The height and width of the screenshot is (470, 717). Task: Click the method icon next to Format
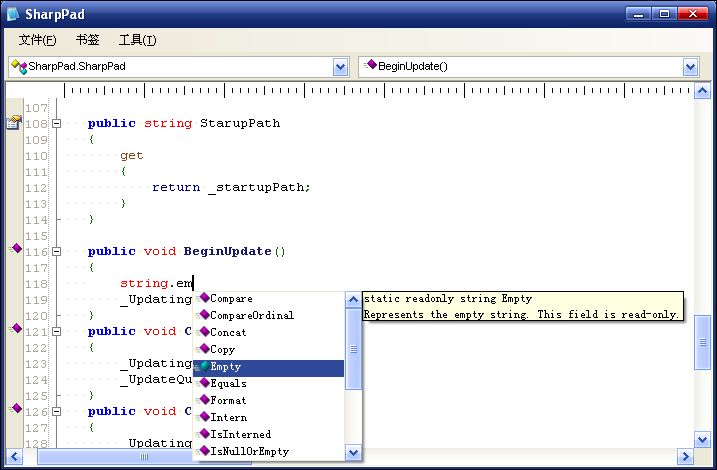tap(203, 401)
